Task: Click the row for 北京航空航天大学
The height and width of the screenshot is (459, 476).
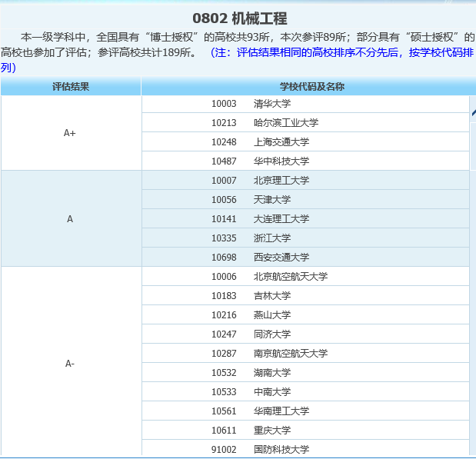Action: click(305, 276)
